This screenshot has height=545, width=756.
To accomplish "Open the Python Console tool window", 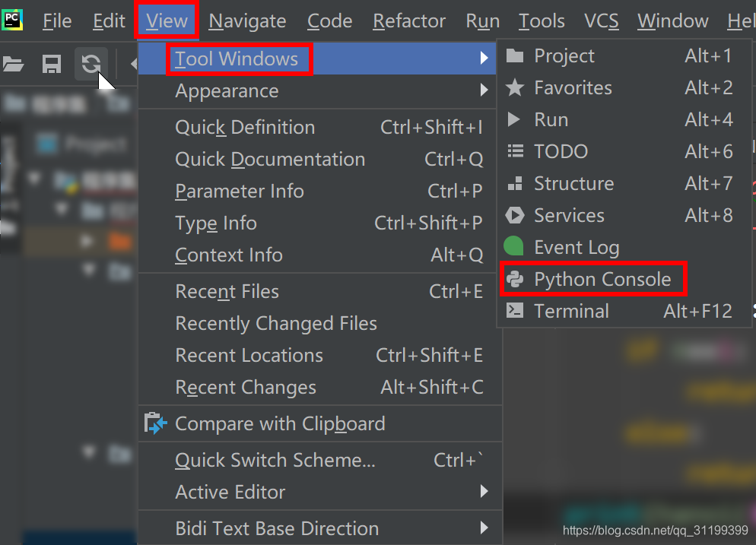I will coord(594,279).
